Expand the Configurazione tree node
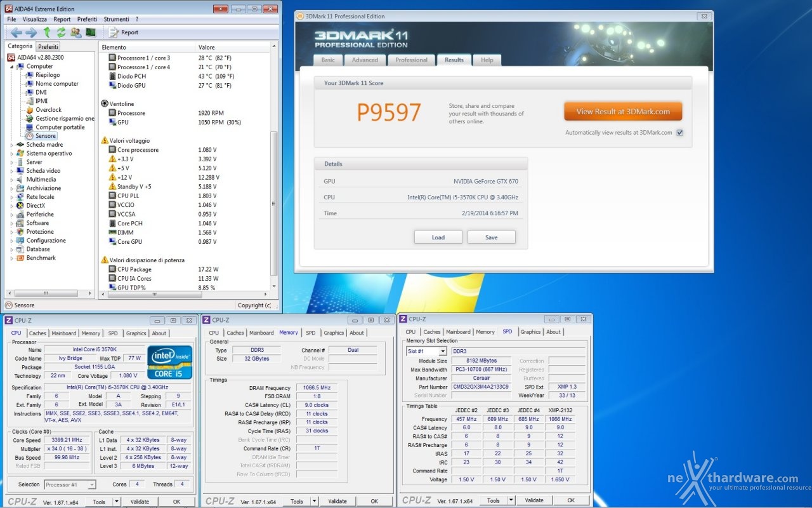The height and width of the screenshot is (508, 812). click(x=12, y=241)
